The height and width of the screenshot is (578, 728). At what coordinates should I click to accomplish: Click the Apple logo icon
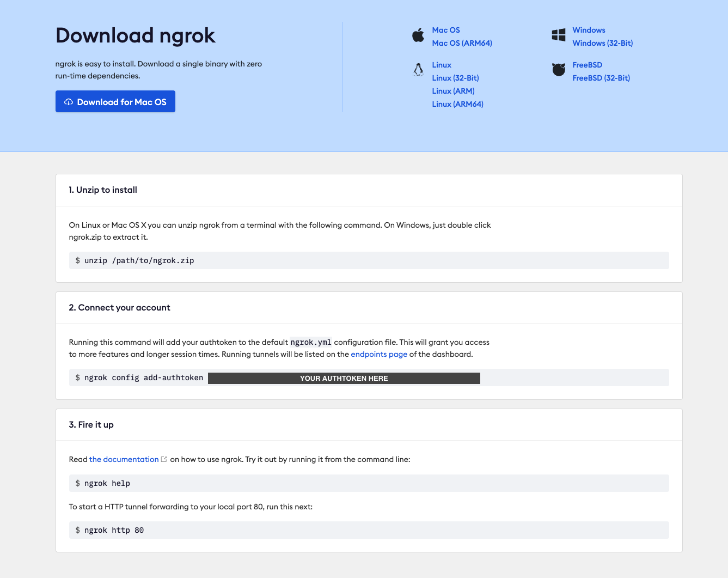[418, 36]
